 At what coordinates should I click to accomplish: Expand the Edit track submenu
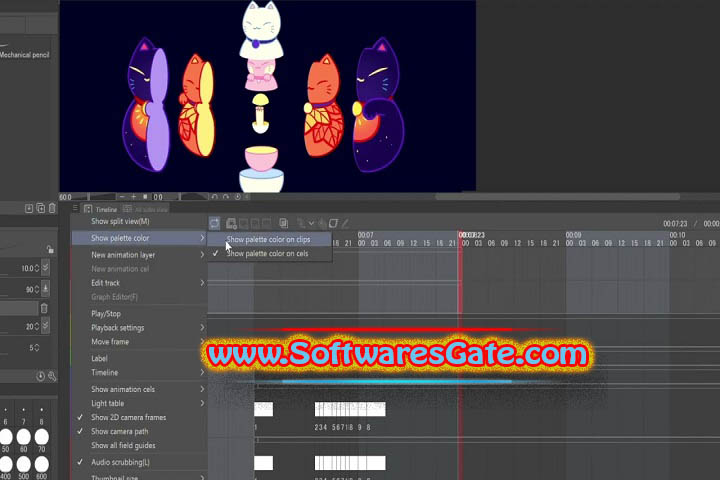[140, 283]
